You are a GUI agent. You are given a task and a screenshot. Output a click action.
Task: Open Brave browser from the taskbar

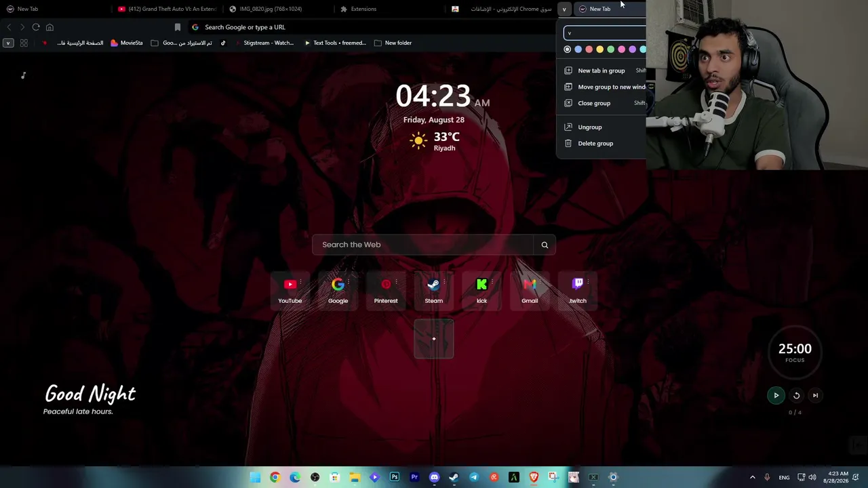point(534,477)
